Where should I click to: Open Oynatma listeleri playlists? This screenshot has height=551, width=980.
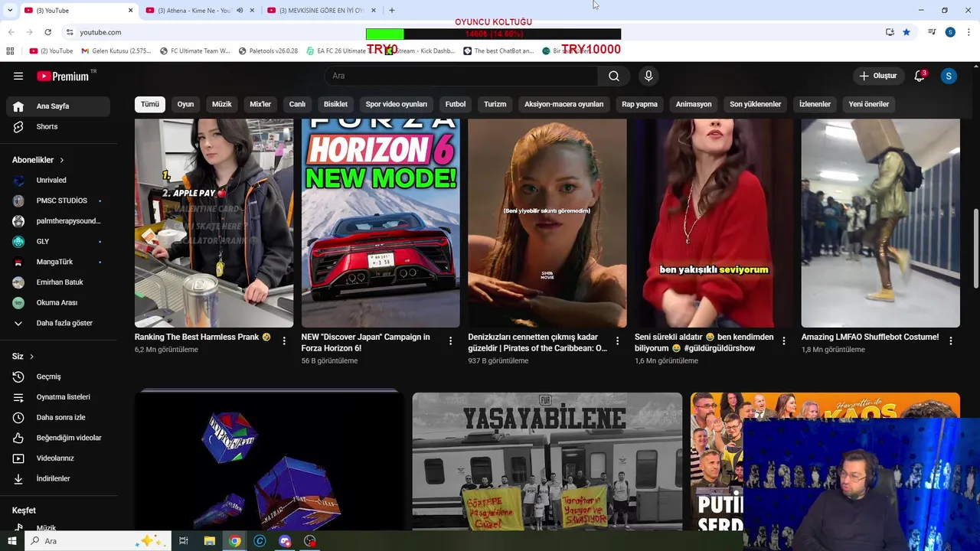(58, 397)
